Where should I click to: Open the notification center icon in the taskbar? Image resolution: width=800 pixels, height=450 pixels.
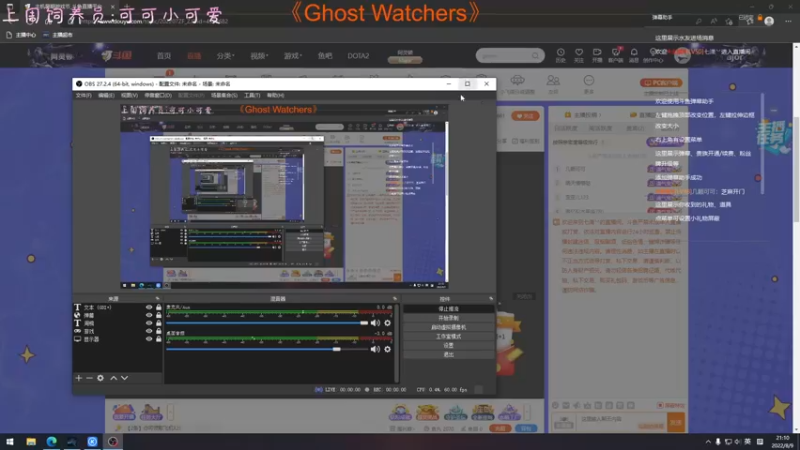pyautogui.click(x=760, y=441)
